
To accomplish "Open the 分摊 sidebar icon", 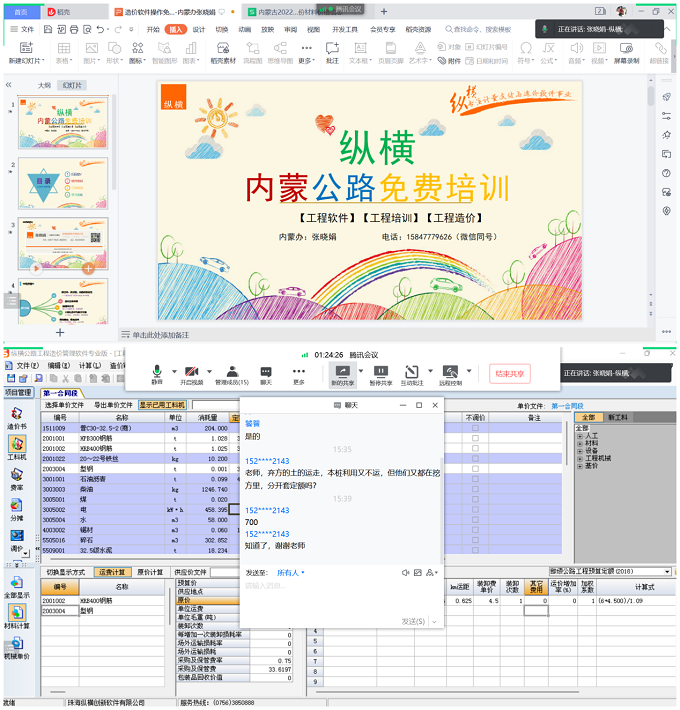I will point(17,510).
